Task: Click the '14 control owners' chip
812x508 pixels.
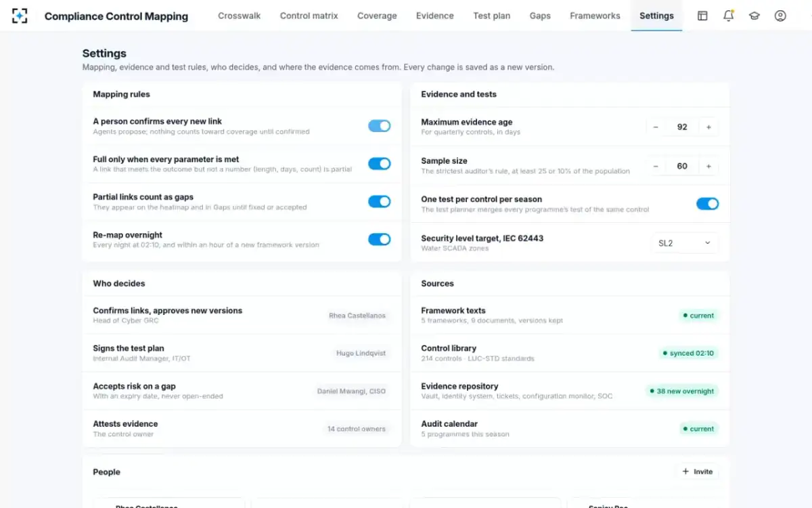Action: [x=357, y=429]
